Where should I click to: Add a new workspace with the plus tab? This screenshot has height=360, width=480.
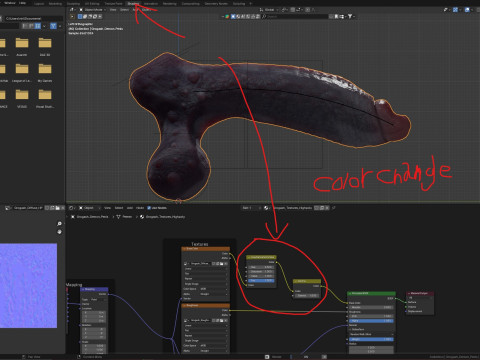(250, 4)
